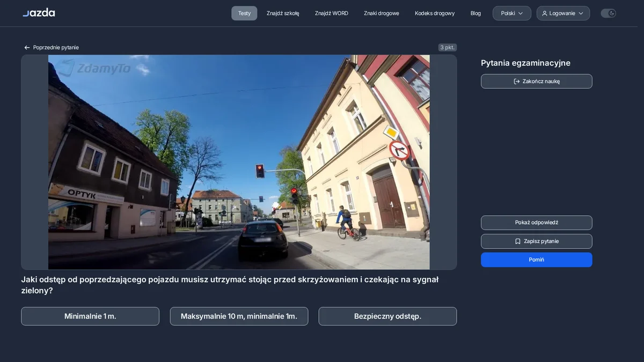Open Znaki drogowe section
This screenshot has height=362, width=644.
[x=382, y=13]
